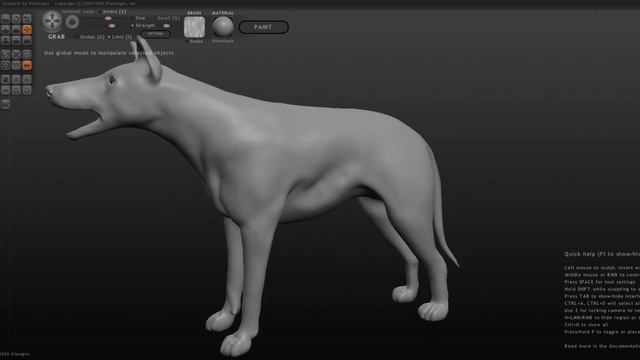Toggle the Enable checkbox under the brush texture
640x360 pixels.
(x=194, y=41)
